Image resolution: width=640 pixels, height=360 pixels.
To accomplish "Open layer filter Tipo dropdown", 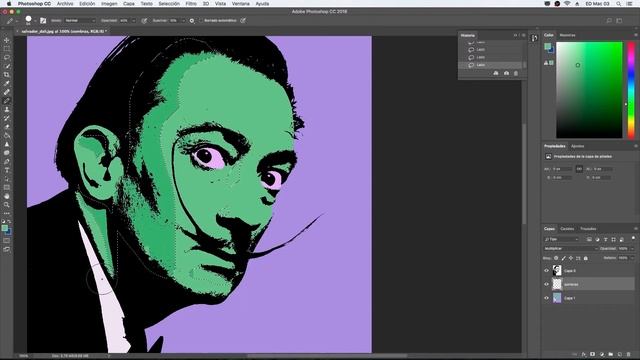I will coord(561,239).
